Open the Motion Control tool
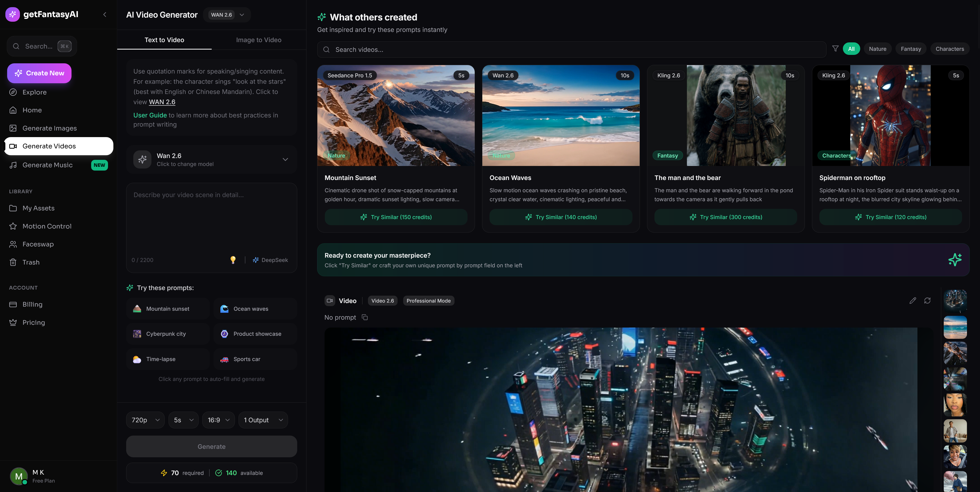Viewport: 980px width, 492px height. [x=47, y=226]
